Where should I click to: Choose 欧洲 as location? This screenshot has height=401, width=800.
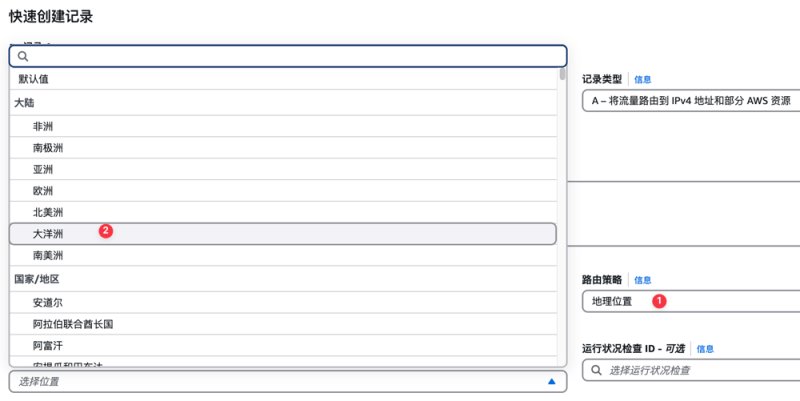283,190
